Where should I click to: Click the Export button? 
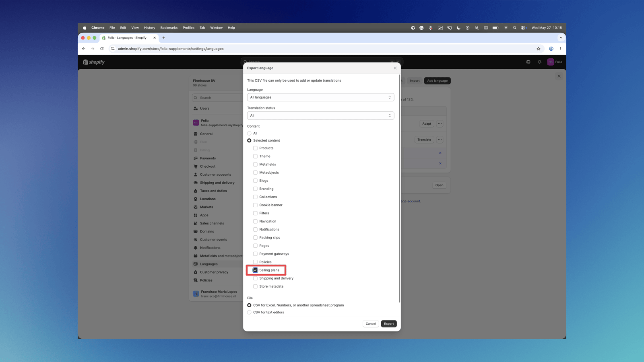(x=389, y=324)
